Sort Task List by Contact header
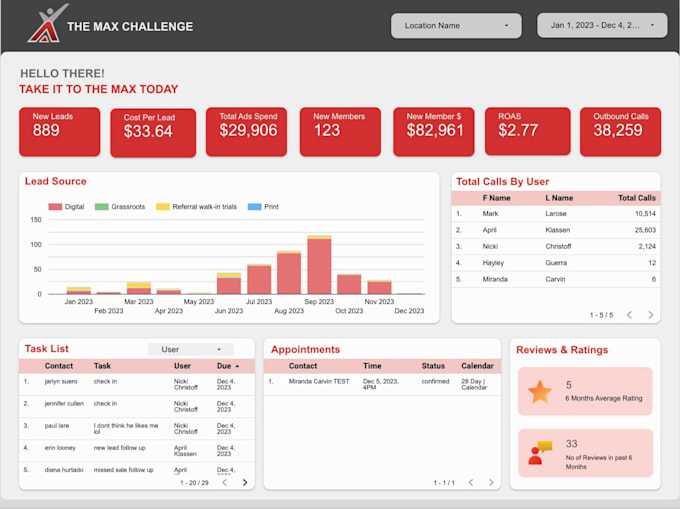Image resolution: width=680 pixels, height=509 pixels. [59, 366]
